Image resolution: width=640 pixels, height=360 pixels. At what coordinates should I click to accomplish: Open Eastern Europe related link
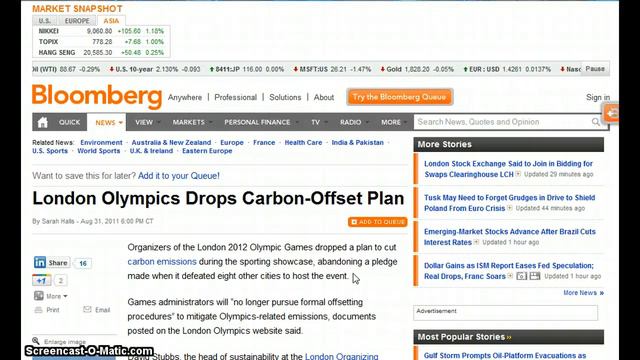[x=207, y=151]
